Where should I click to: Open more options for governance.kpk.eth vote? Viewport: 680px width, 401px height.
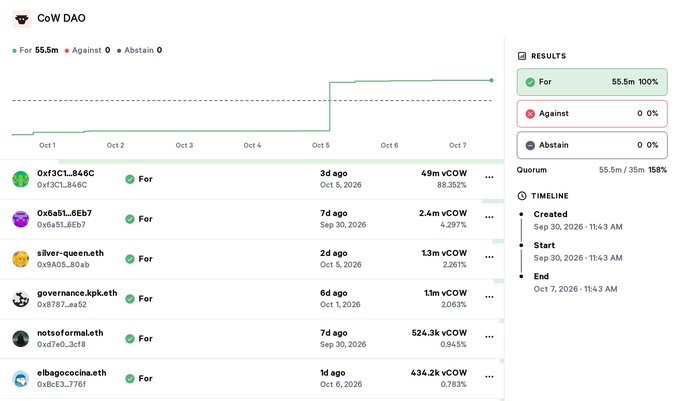489,297
